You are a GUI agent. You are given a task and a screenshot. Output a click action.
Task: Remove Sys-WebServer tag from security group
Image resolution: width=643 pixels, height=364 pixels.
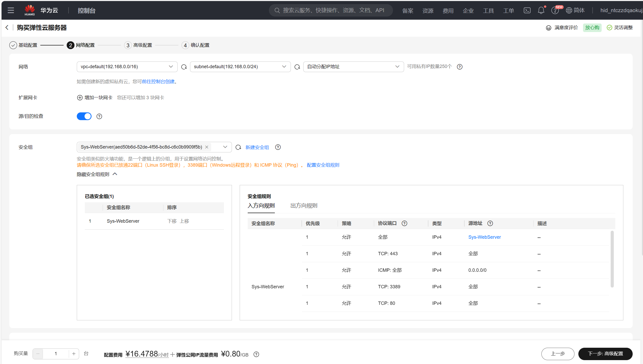(x=207, y=147)
